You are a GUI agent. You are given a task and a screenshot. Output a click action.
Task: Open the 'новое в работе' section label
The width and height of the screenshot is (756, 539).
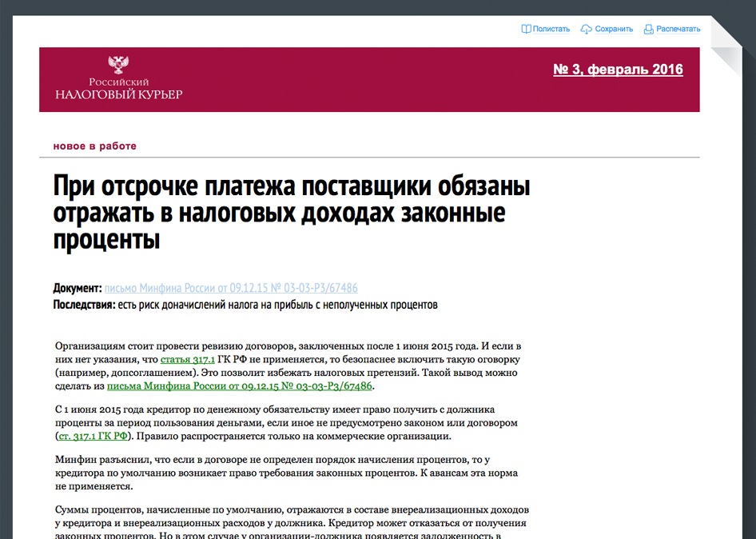95,146
